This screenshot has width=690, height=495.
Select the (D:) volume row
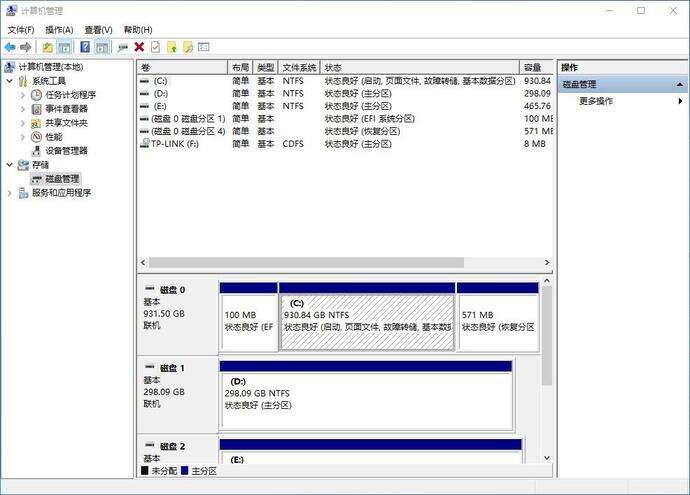(345, 93)
